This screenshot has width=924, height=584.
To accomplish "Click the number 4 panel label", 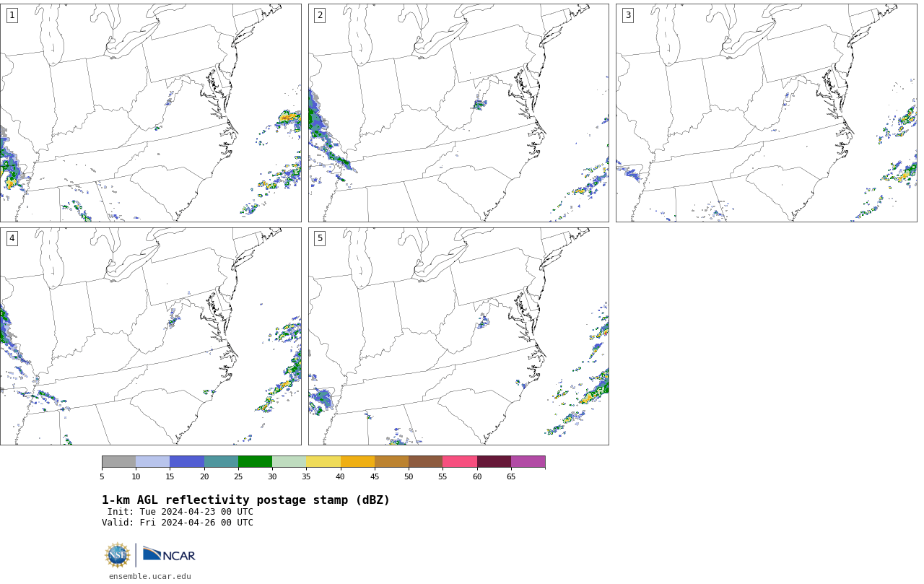I will (12, 238).
